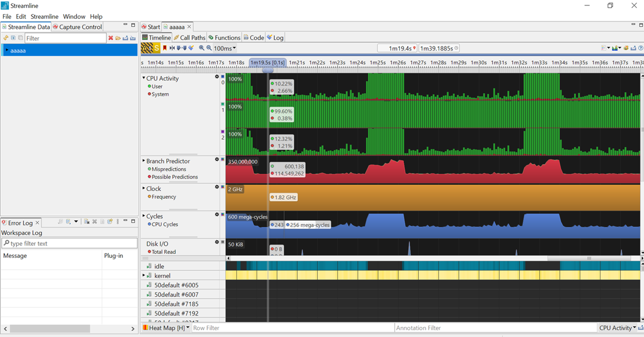Click the refresh icon in Streamline Data panel

(6, 38)
